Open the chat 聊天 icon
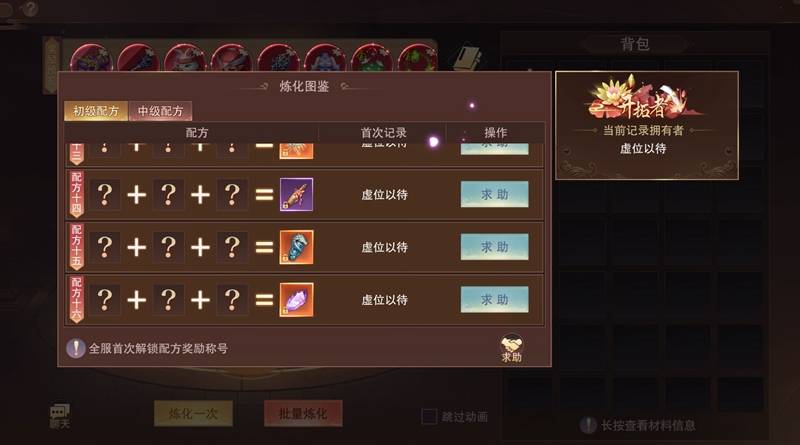Image resolution: width=800 pixels, height=445 pixels. [60, 415]
